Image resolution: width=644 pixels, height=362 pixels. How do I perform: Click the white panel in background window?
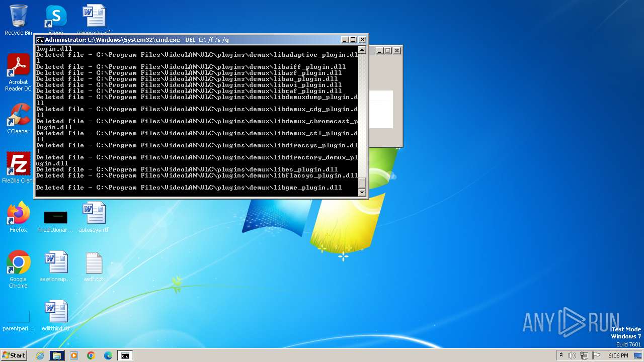pos(381,109)
